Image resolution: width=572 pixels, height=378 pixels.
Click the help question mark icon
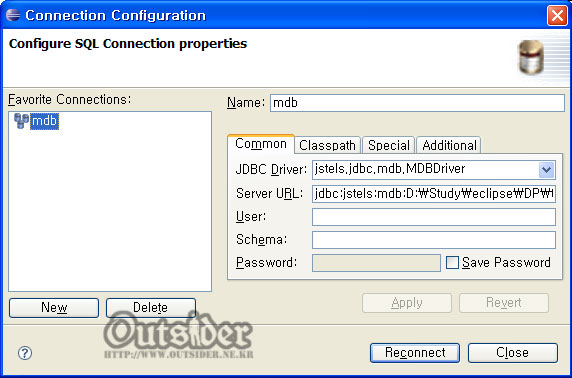coord(25,353)
